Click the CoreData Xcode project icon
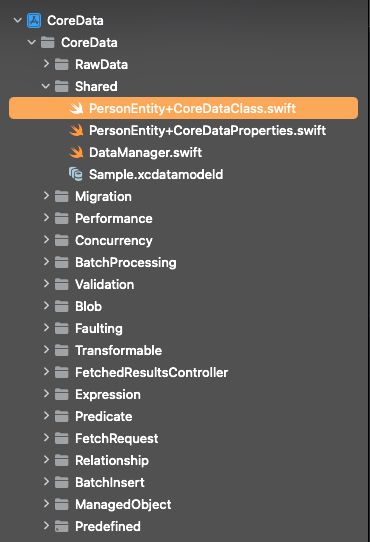This screenshot has height=542, width=370. coord(34,20)
